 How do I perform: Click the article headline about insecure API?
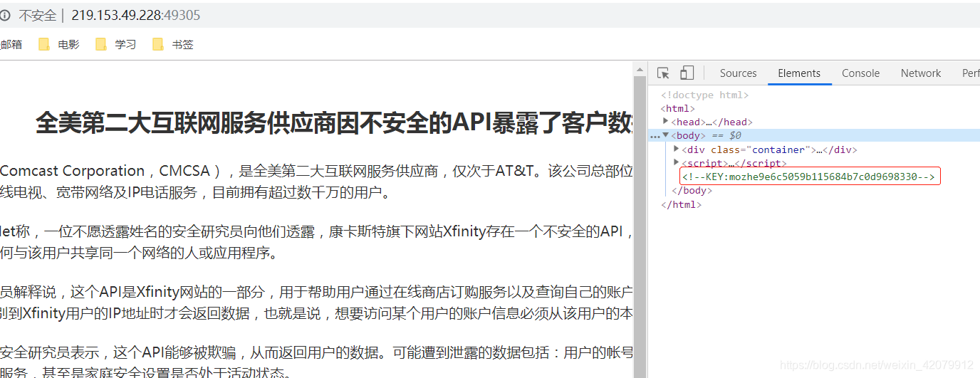click(335, 123)
